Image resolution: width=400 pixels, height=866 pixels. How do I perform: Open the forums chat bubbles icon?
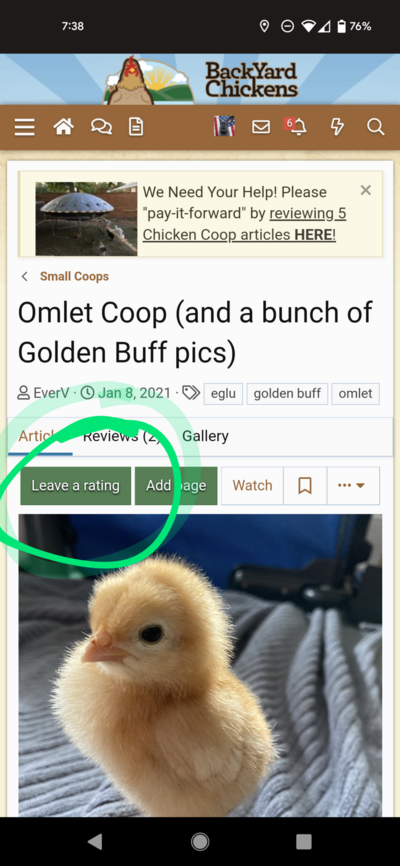click(101, 128)
